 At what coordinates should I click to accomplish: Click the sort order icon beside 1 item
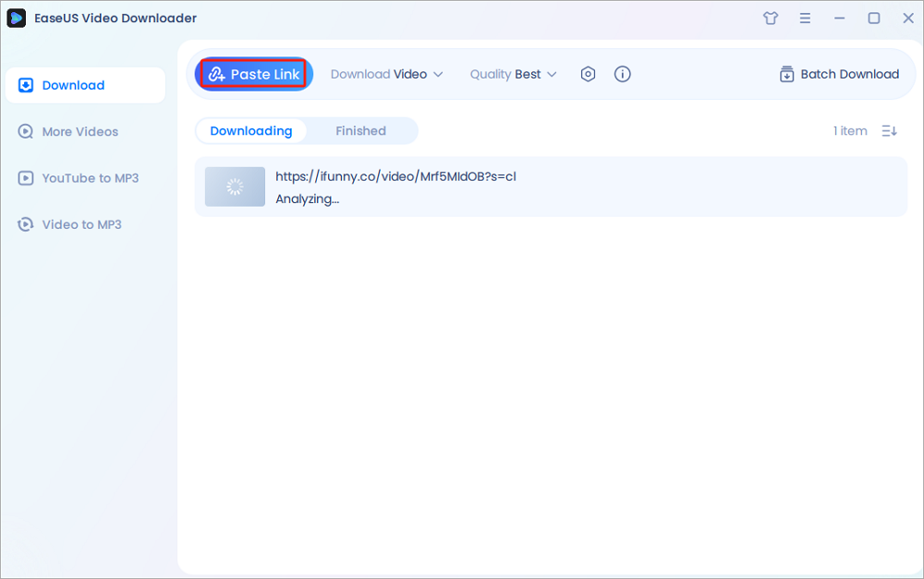click(889, 131)
